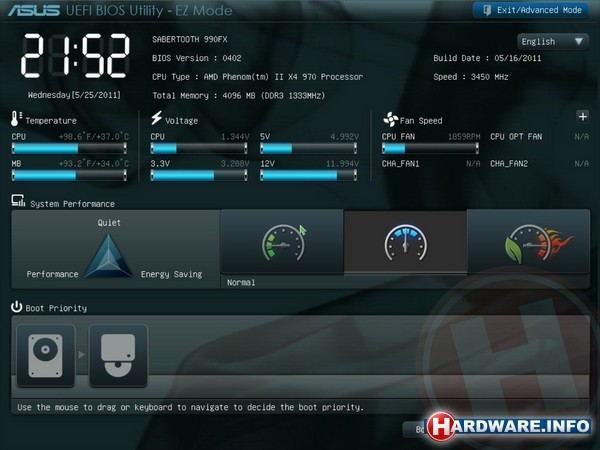Image resolution: width=600 pixels, height=450 pixels.
Task: Click the Boot Priority power icon
Action: tap(16, 307)
